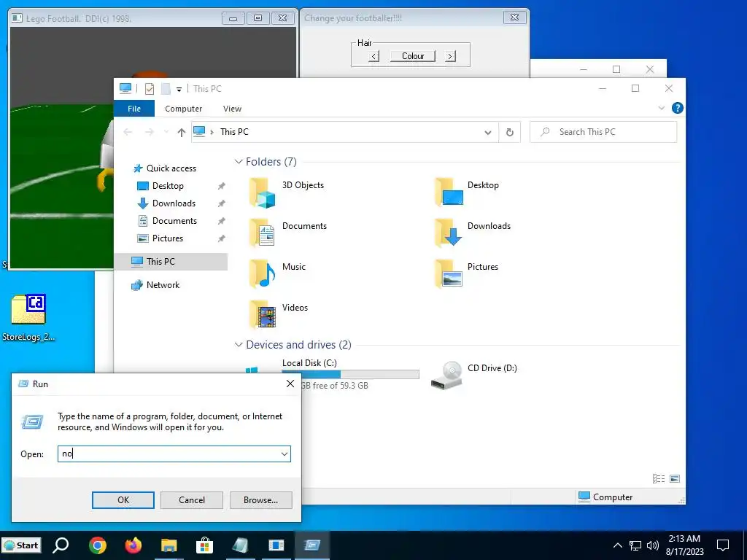747x560 pixels.
Task: Switch to Lego Football taskbar window icon
Action: (x=276, y=545)
